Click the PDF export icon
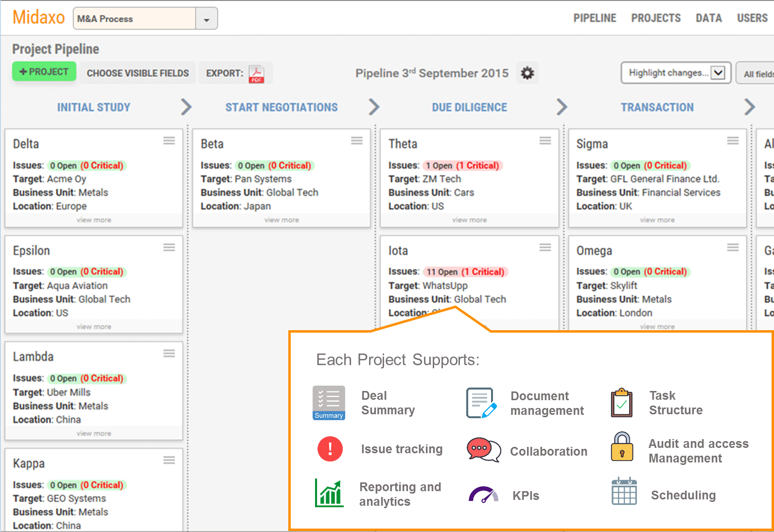 256,74
